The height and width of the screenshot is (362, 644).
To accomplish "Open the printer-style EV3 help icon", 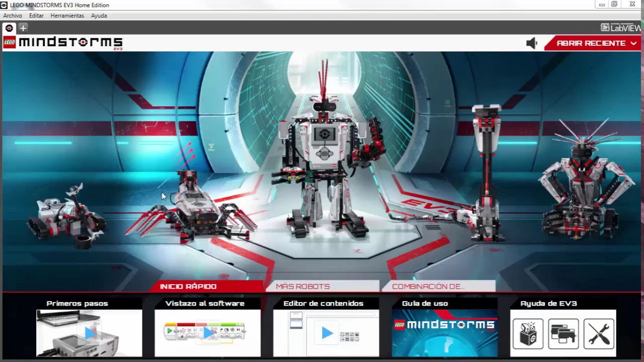I will pyautogui.click(x=563, y=334).
